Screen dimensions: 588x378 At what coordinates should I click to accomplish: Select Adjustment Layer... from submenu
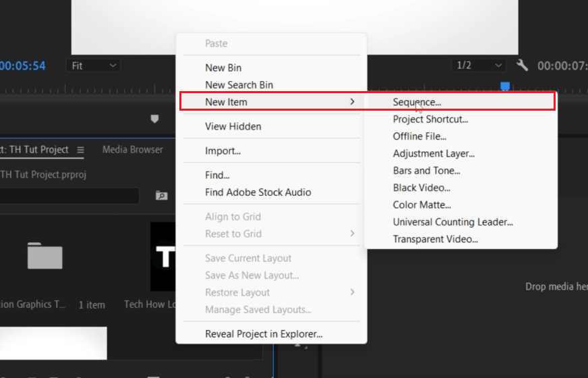pyautogui.click(x=434, y=153)
